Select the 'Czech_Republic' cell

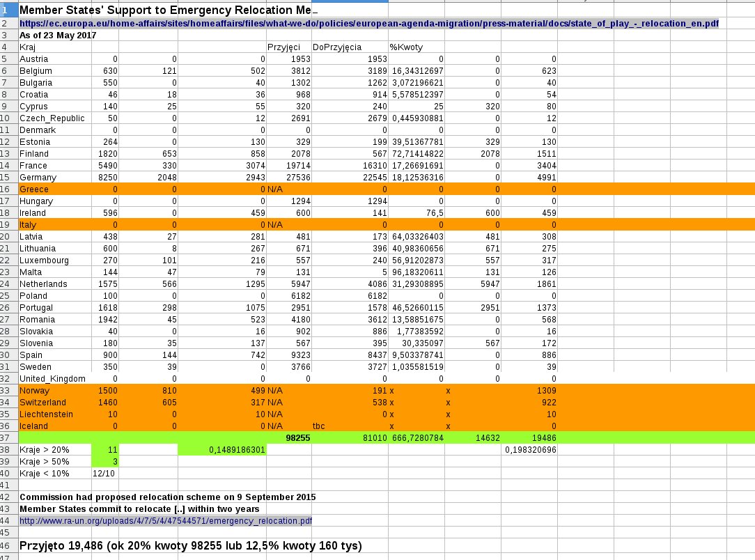pyautogui.click(x=56, y=118)
